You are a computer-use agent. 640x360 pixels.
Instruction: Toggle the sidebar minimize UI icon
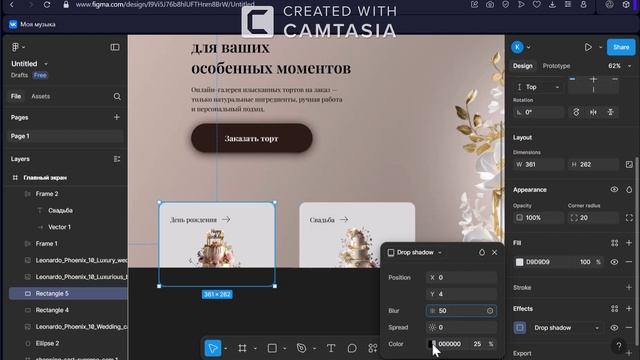pyautogui.click(x=115, y=47)
